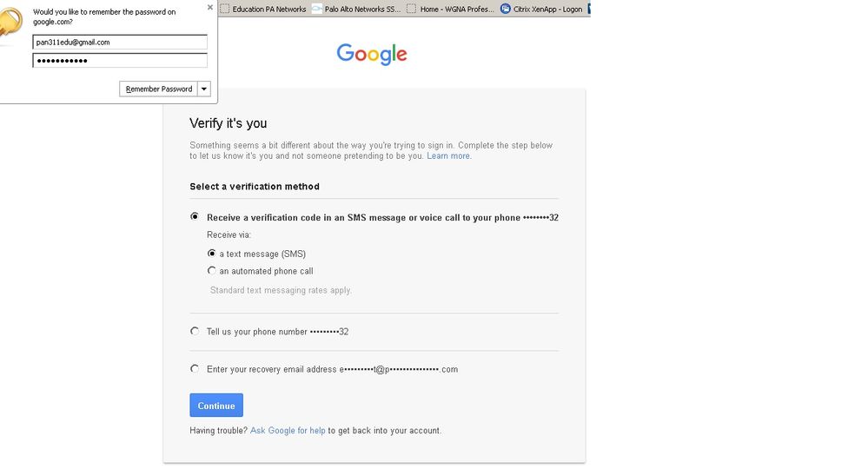Screen dimensions: 868x469
Task: Click the masked password field
Action: coord(120,60)
